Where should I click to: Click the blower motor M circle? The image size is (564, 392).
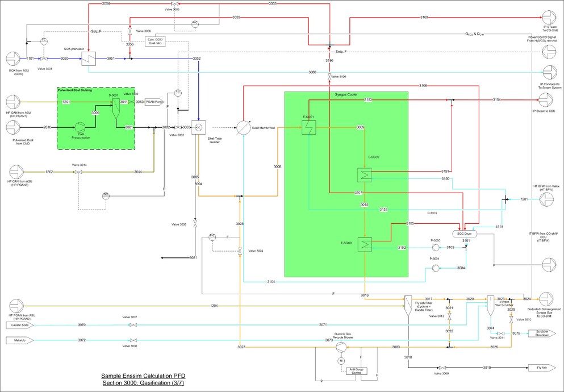point(341,361)
